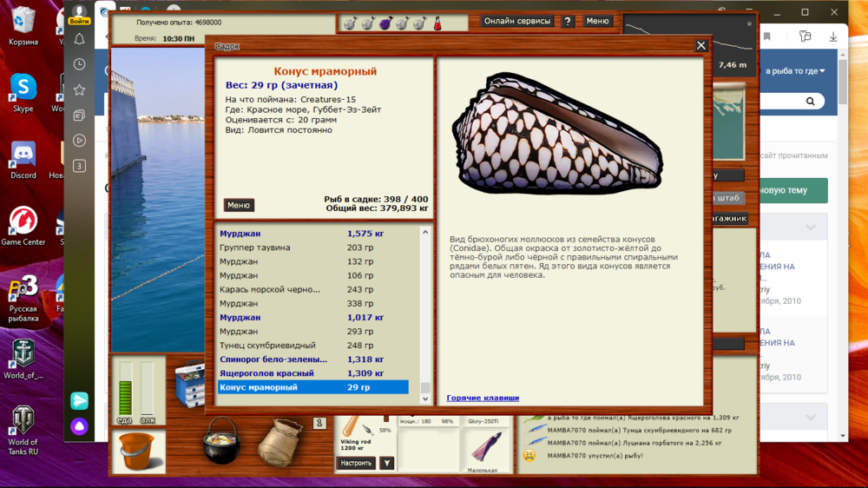
Task: Select the purple potion flask
Action: [385, 23]
